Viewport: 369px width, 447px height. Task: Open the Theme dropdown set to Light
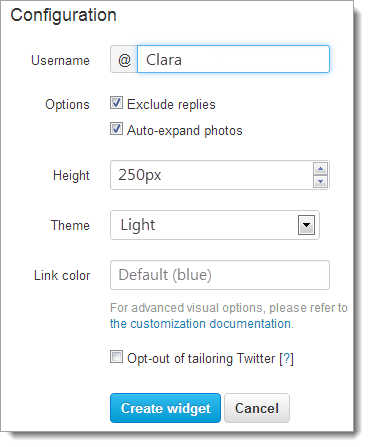215,225
